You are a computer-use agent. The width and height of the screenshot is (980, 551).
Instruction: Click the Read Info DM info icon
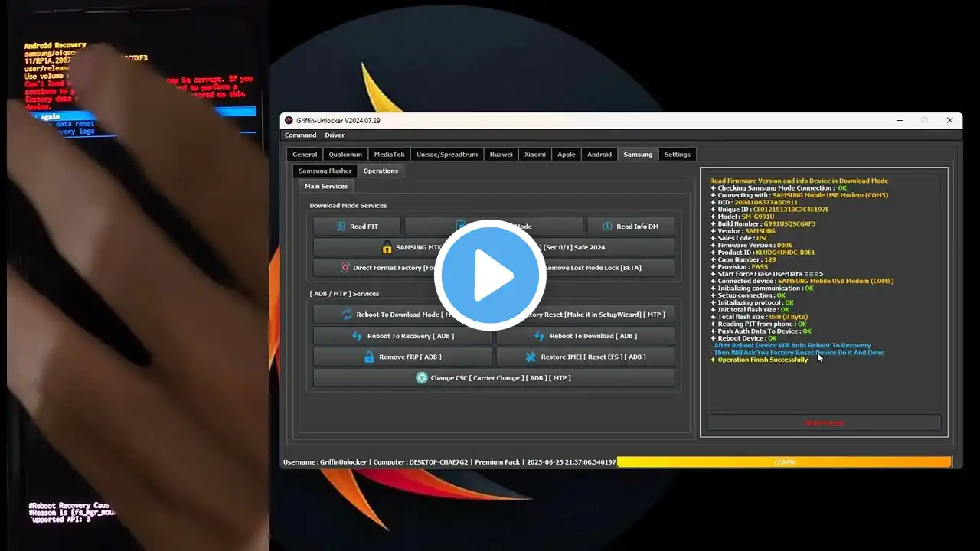[607, 227]
